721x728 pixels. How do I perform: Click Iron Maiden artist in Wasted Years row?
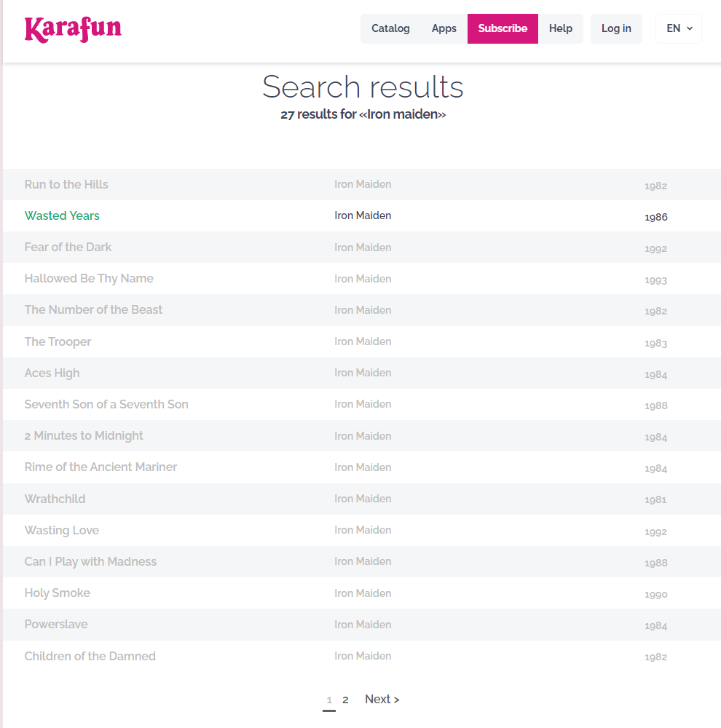[363, 215]
